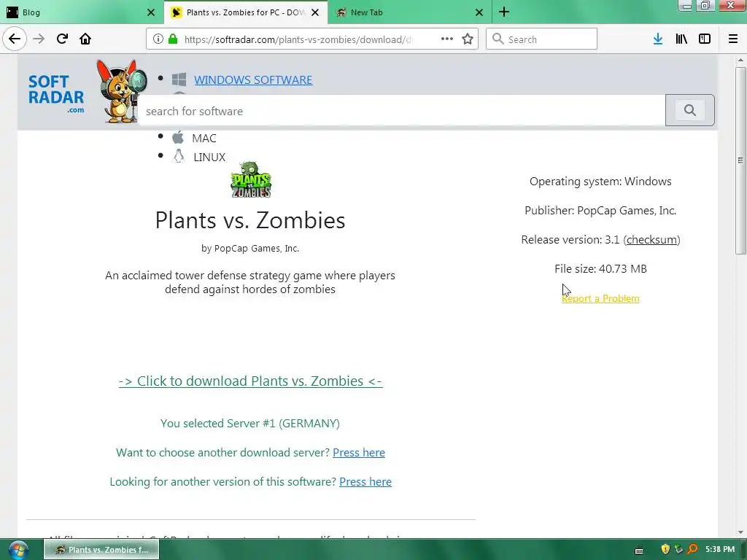Viewport: 747px width, 560px height.
Task: Click the You selected Server #1 (GERMANY) text
Action: point(250,424)
